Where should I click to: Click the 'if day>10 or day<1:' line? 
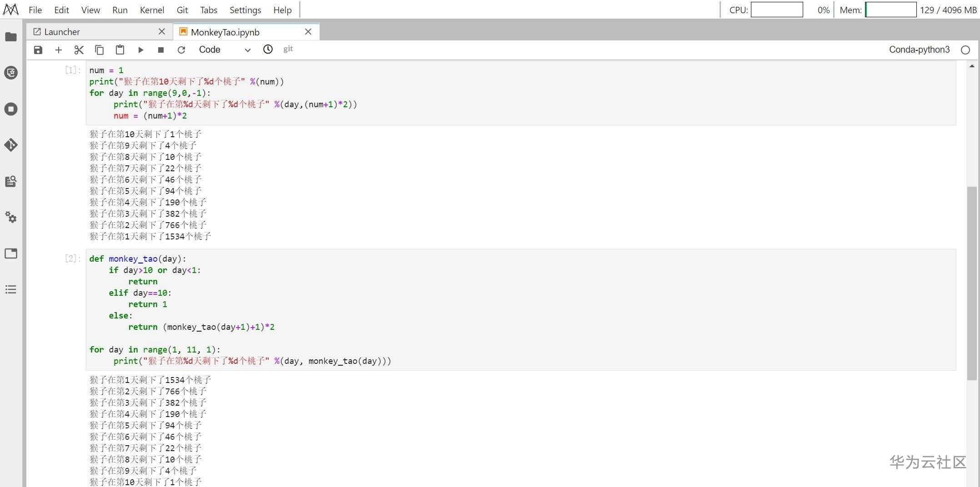point(155,270)
